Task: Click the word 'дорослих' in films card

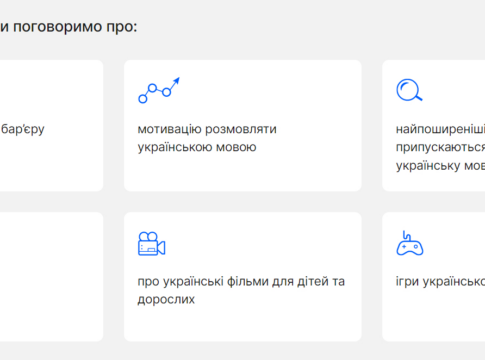Action: (166, 299)
